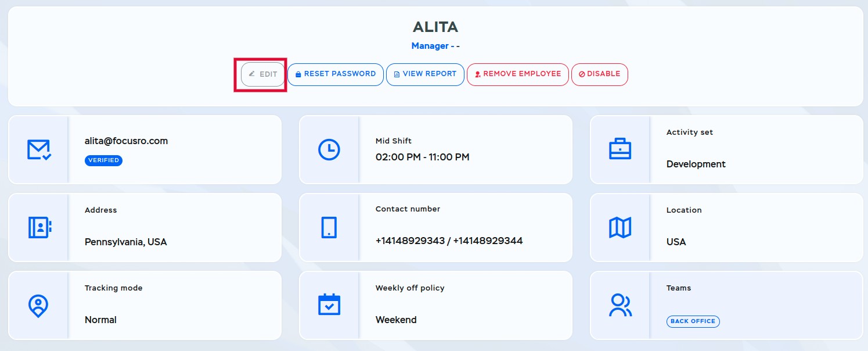Click the Back Office team tag

tap(693, 321)
